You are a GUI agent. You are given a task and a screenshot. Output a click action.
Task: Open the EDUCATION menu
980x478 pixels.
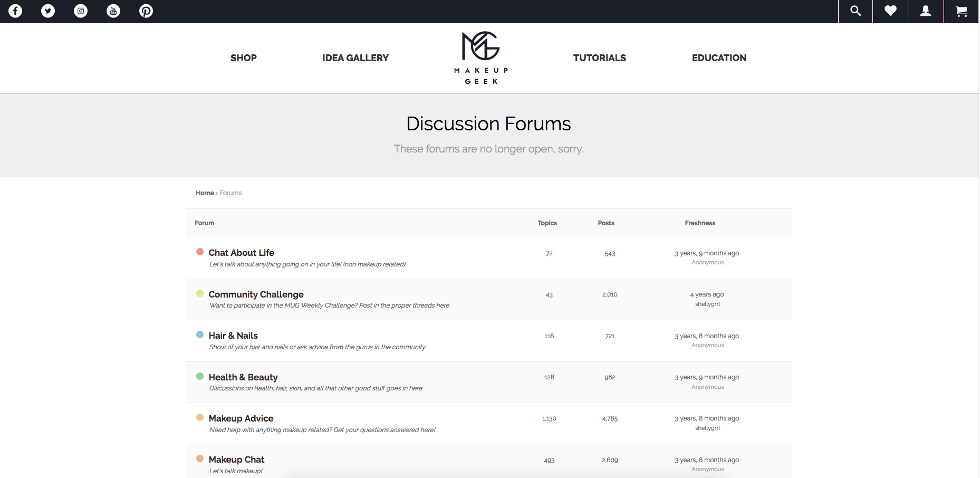[x=719, y=58]
